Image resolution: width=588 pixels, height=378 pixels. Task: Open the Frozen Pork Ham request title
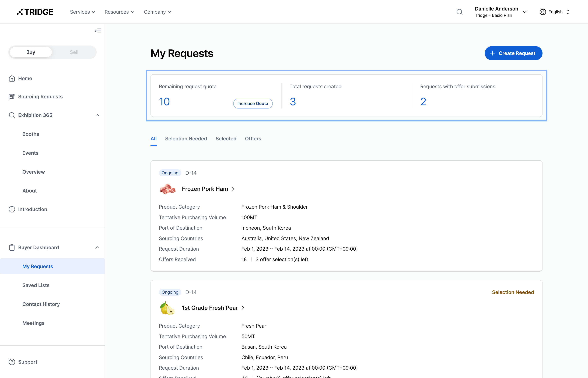[205, 189]
